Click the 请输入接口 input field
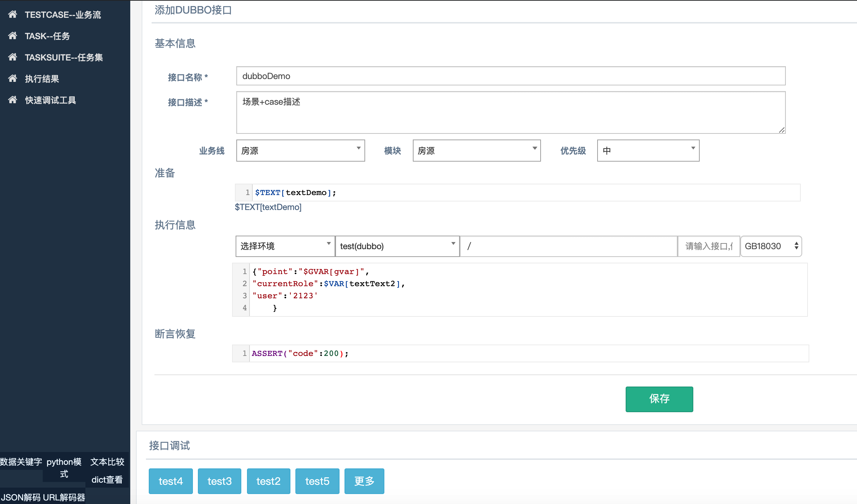 pos(709,246)
